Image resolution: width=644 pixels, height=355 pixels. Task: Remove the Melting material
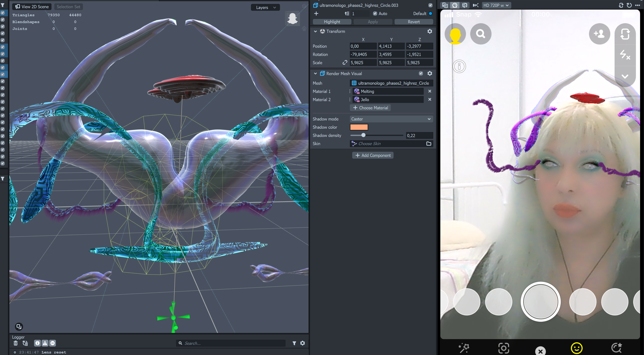[x=430, y=91]
